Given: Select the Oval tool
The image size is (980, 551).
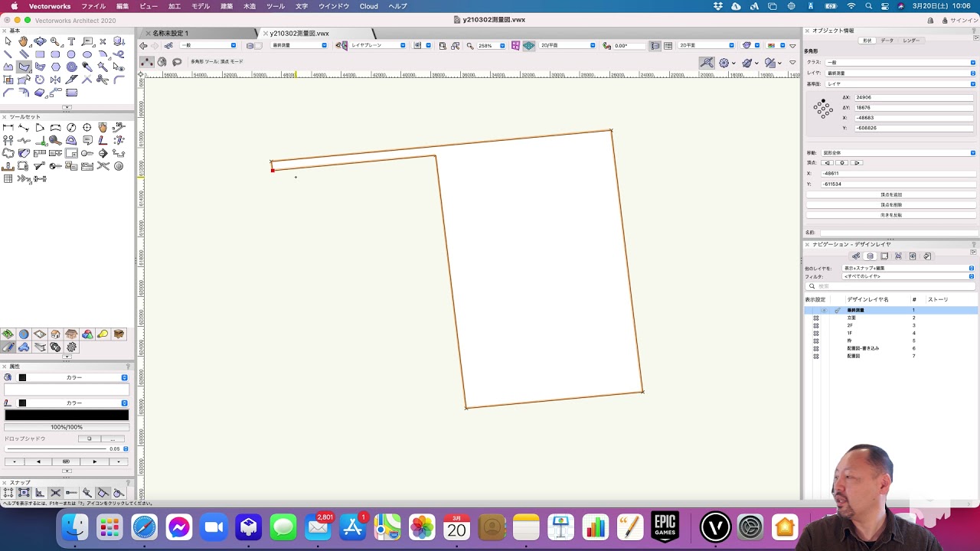Looking at the screenshot, I should click(87, 54).
